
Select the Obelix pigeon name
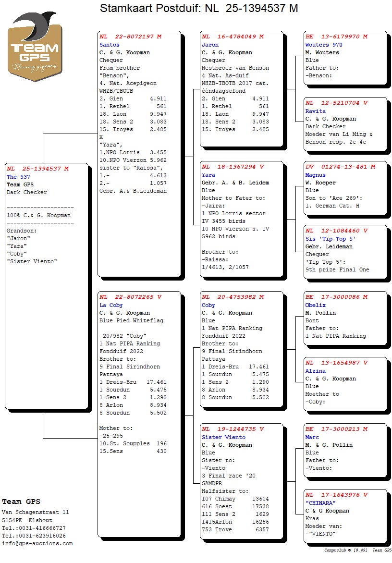(315, 305)
